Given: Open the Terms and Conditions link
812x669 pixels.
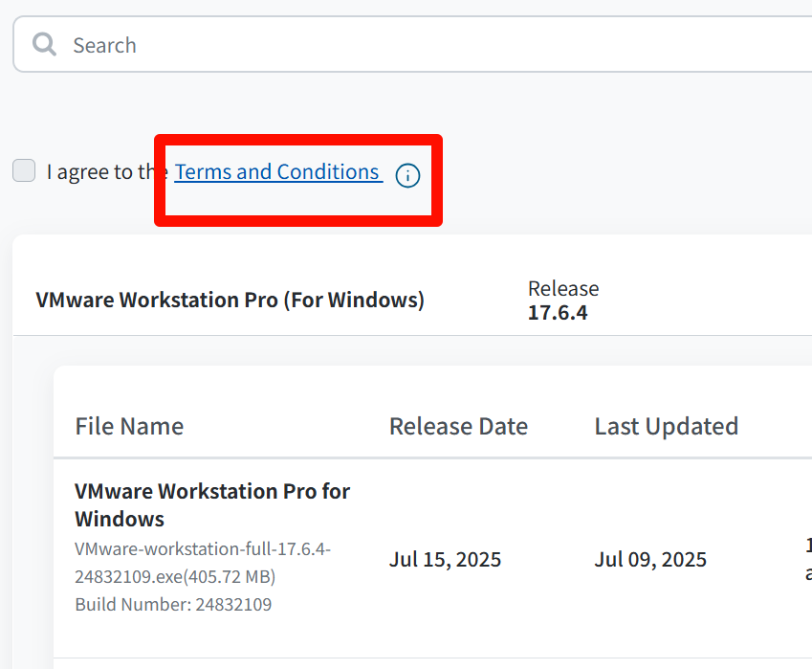Looking at the screenshot, I should (x=277, y=172).
